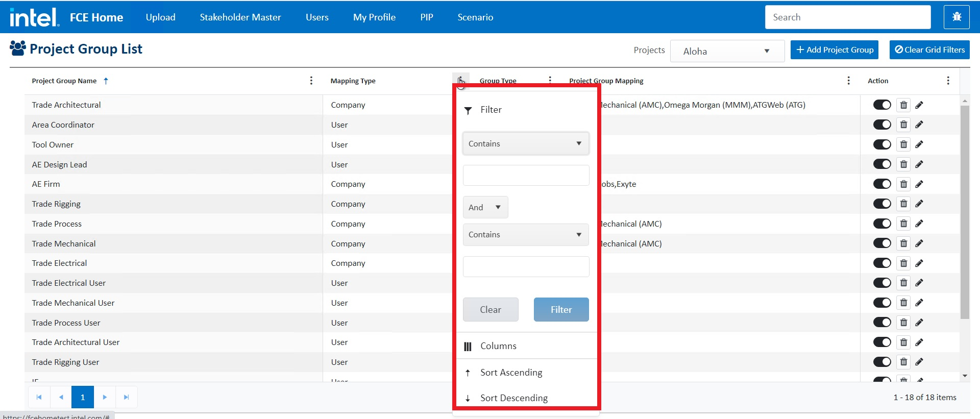Go to the last page of grid
The width and height of the screenshot is (980, 419).
(127, 397)
